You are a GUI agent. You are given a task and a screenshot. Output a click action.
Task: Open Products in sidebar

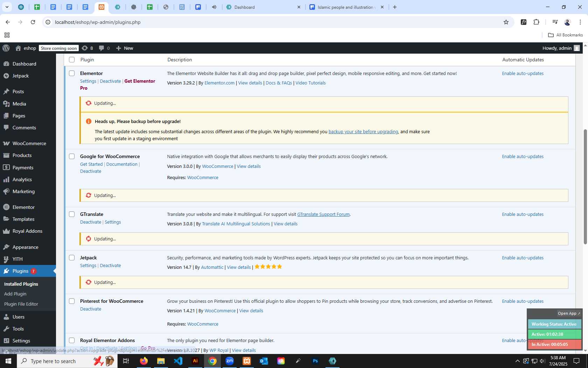tap(22, 155)
